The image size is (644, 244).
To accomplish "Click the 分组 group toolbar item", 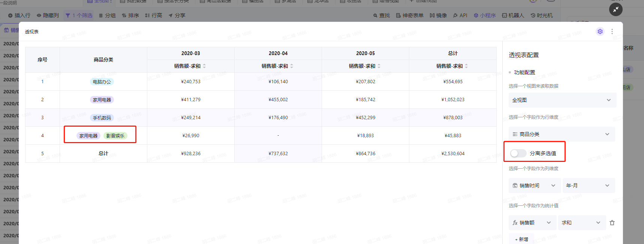I will tap(107, 15).
